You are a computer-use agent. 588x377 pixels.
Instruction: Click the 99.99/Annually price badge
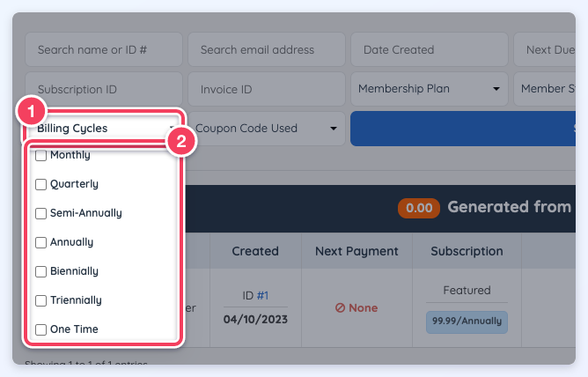pos(467,322)
